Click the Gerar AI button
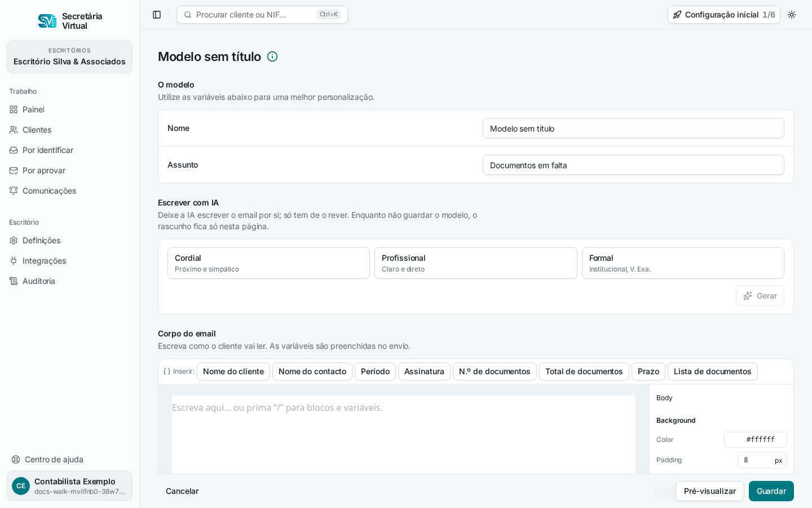The image size is (812, 508). coord(760,296)
